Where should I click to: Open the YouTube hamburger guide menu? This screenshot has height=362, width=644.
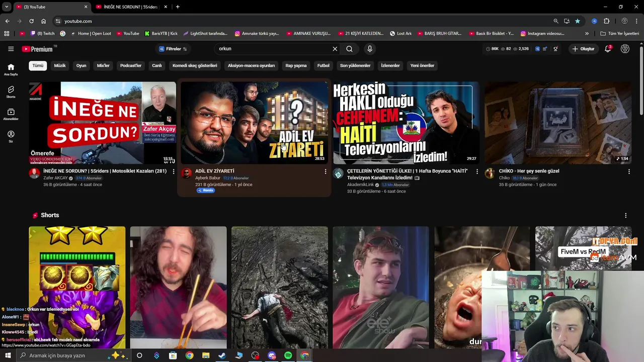pyautogui.click(x=11, y=49)
